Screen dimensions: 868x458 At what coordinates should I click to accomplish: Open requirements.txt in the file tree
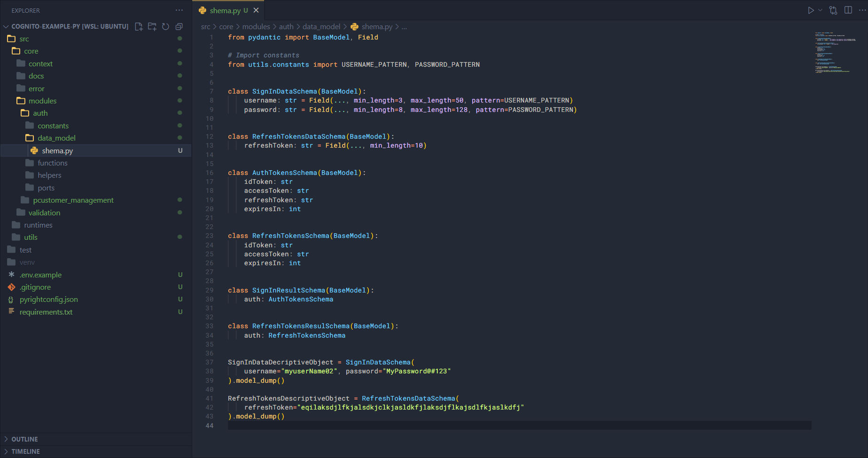tap(46, 312)
